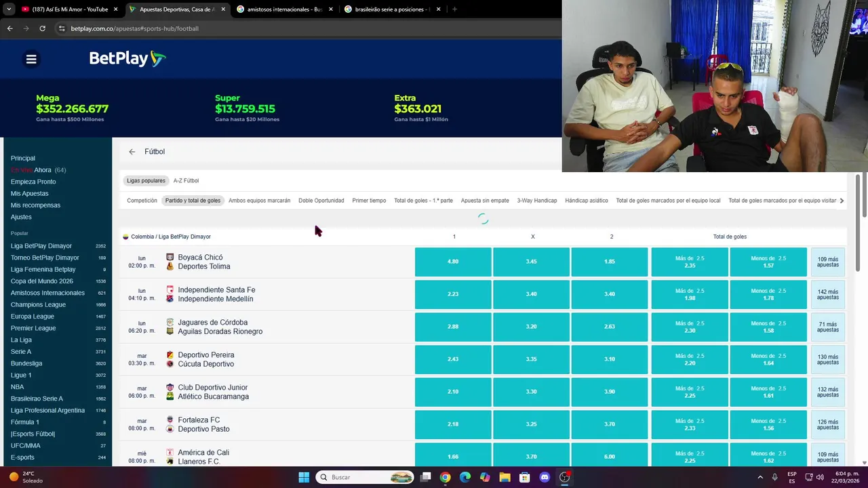The width and height of the screenshot is (868, 488).
Task: Open 132 más apuestas for Junior match
Action: 827,392
